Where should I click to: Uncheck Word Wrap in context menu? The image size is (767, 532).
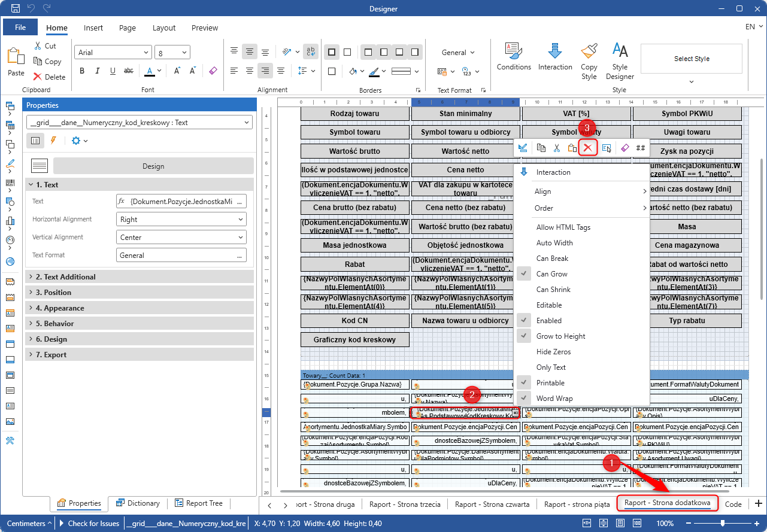[554, 399]
